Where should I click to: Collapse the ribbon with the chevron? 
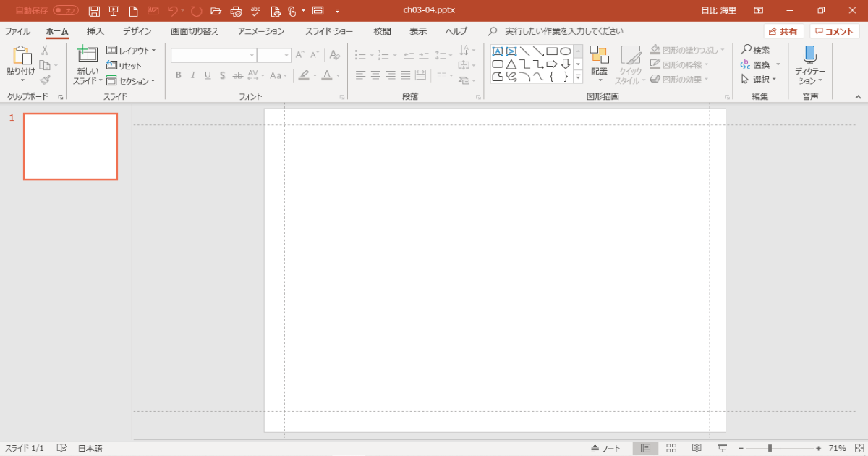859,96
